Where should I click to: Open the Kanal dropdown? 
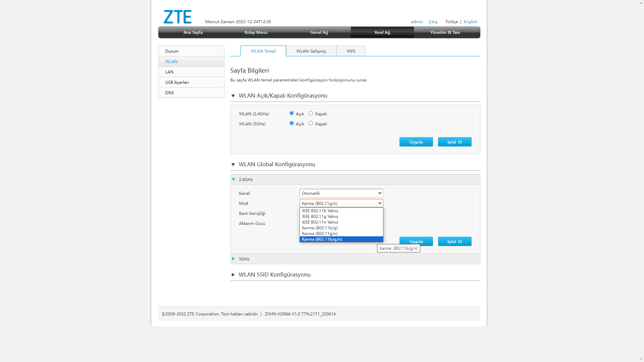coord(341,193)
